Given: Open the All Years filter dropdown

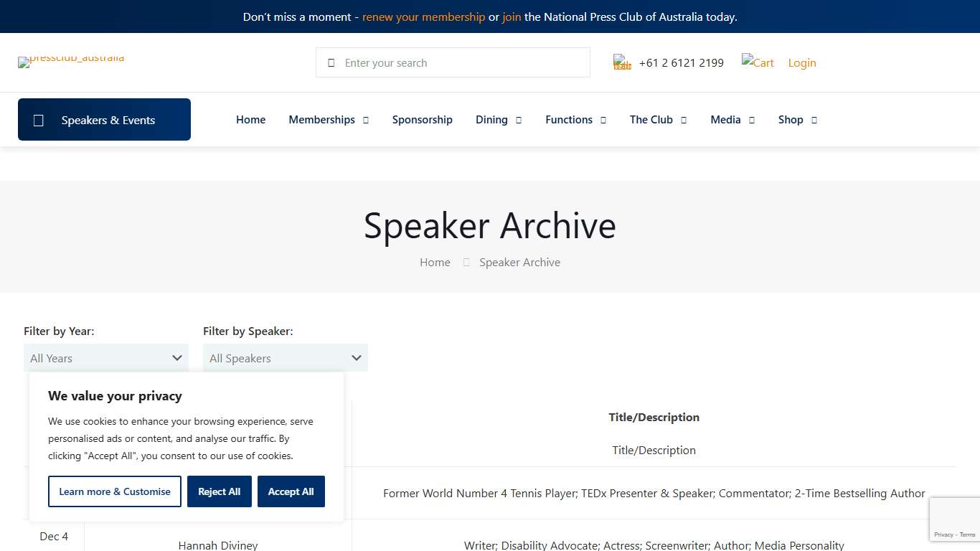Looking at the screenshot, I should click(x=105, y=357).
